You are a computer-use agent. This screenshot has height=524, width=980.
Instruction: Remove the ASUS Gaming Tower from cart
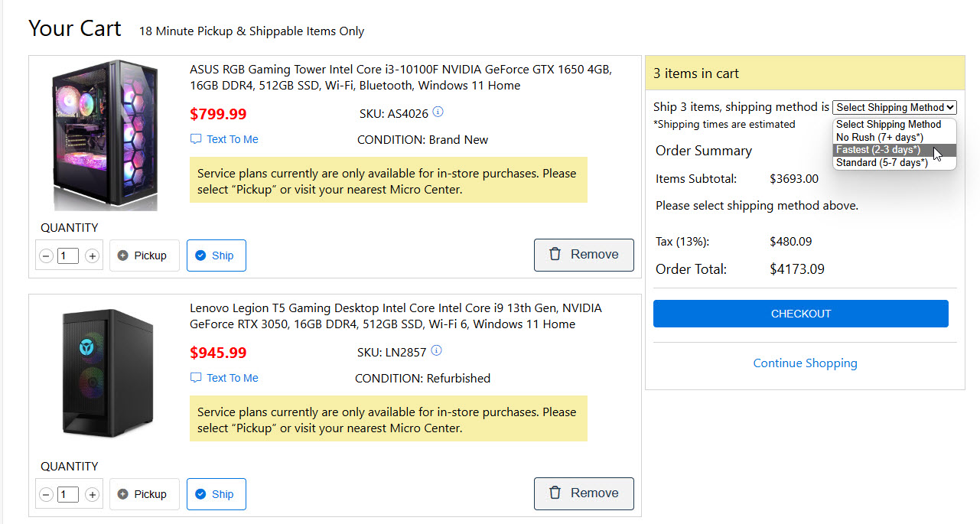pos(584,255)
